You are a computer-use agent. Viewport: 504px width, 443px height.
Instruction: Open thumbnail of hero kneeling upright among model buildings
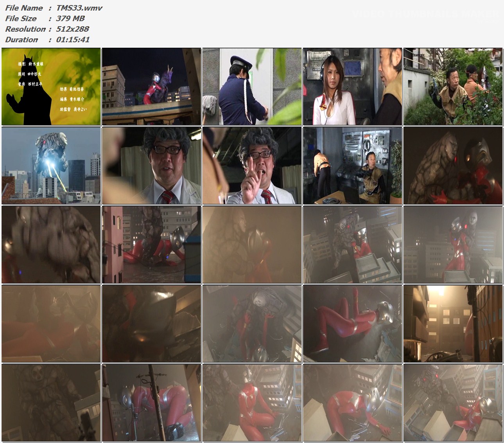252,403
